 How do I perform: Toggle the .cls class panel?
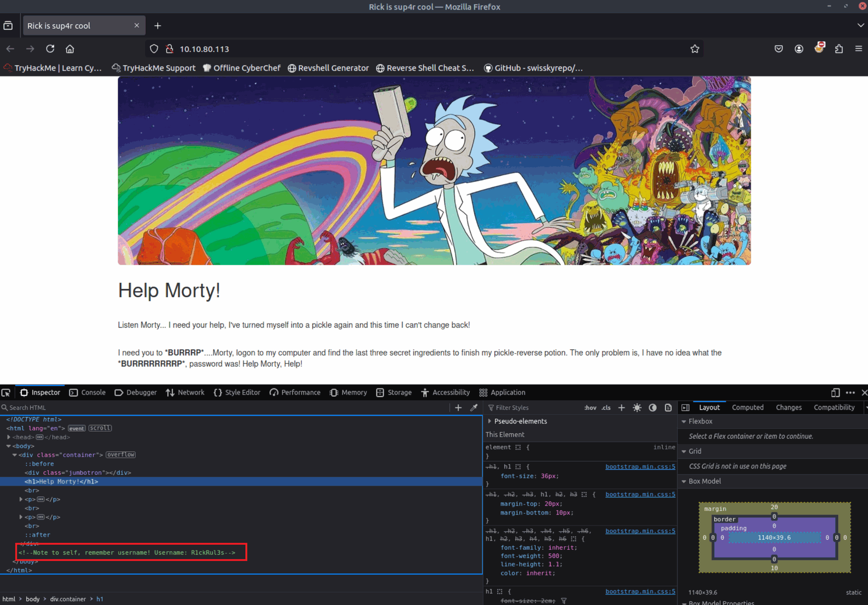click(606, 408)
